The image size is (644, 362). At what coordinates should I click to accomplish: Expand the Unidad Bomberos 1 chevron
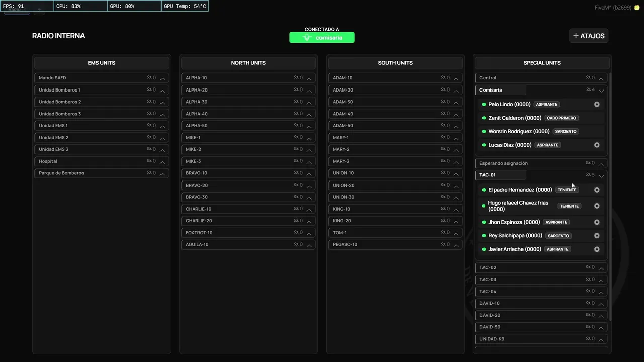tap(163, 90)
